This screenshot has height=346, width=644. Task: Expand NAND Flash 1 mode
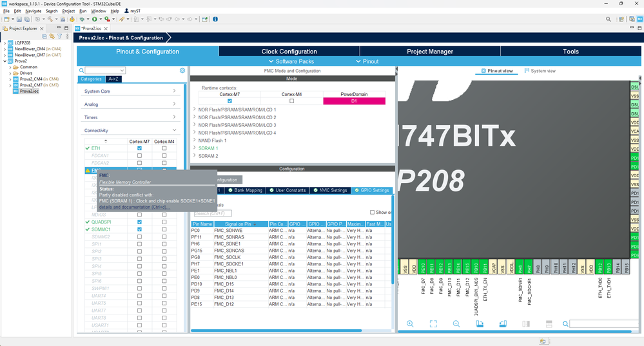coord(195,140)
